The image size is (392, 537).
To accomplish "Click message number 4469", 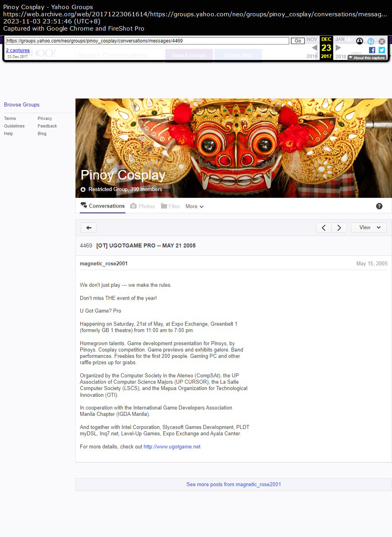I will click(86, 246).
